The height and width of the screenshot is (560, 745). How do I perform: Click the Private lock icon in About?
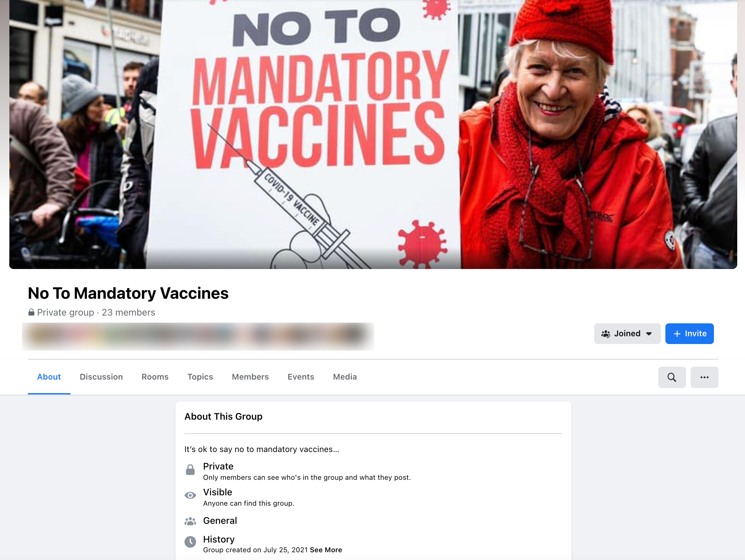190,470
